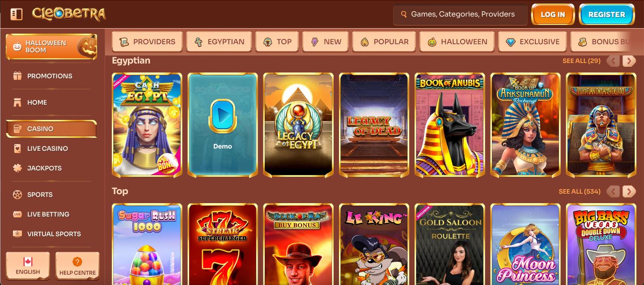The image size is (644, 285).
Task: Click the Log In button
Action: [553, 14]
